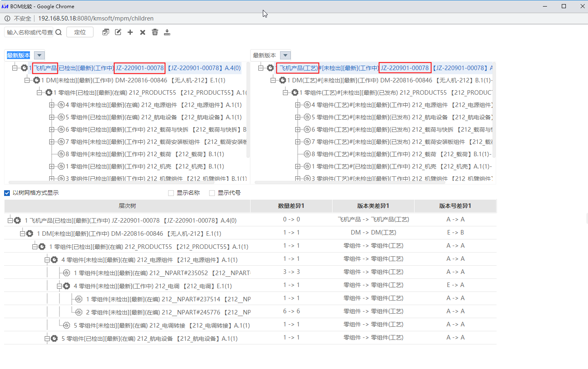Click the edit pencil toolbar icon
The image size is (588, 369).
point(118,32)
